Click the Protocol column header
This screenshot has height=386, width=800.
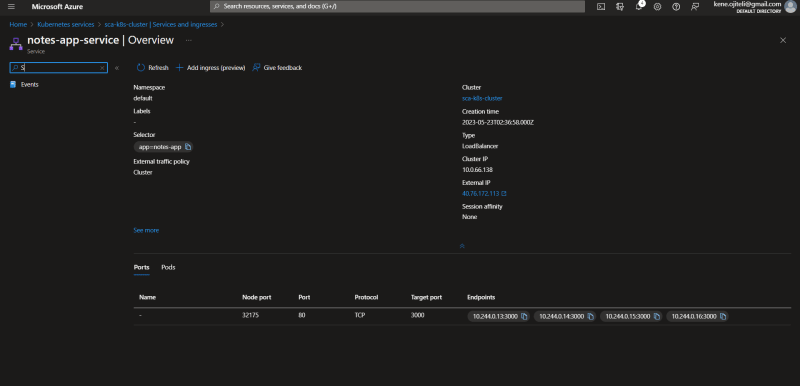(x=366, y=297)
